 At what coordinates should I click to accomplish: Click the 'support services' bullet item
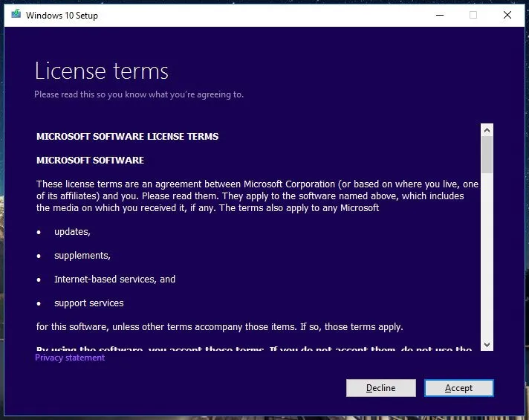click(89, 303)
